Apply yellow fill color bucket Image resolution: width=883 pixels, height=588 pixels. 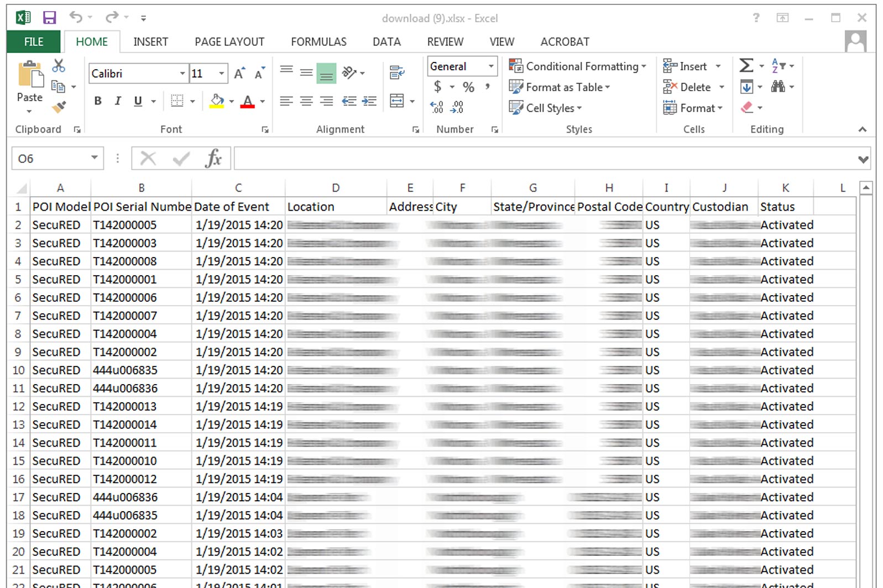(x=217, y=101)
